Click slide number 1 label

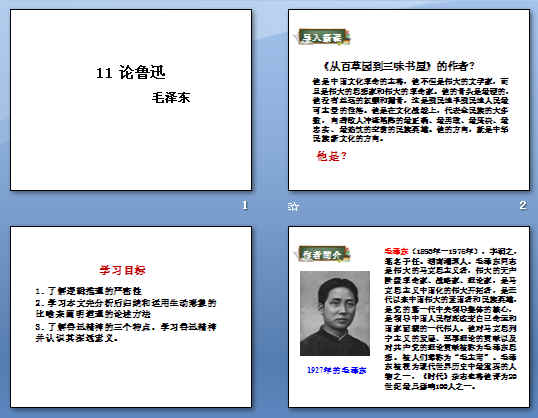click(x=245, y=205)
